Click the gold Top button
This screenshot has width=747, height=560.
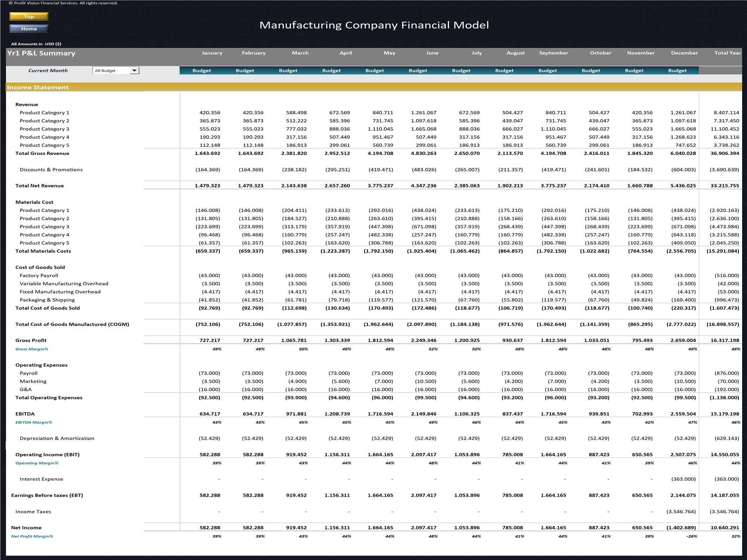pos(29,16)
